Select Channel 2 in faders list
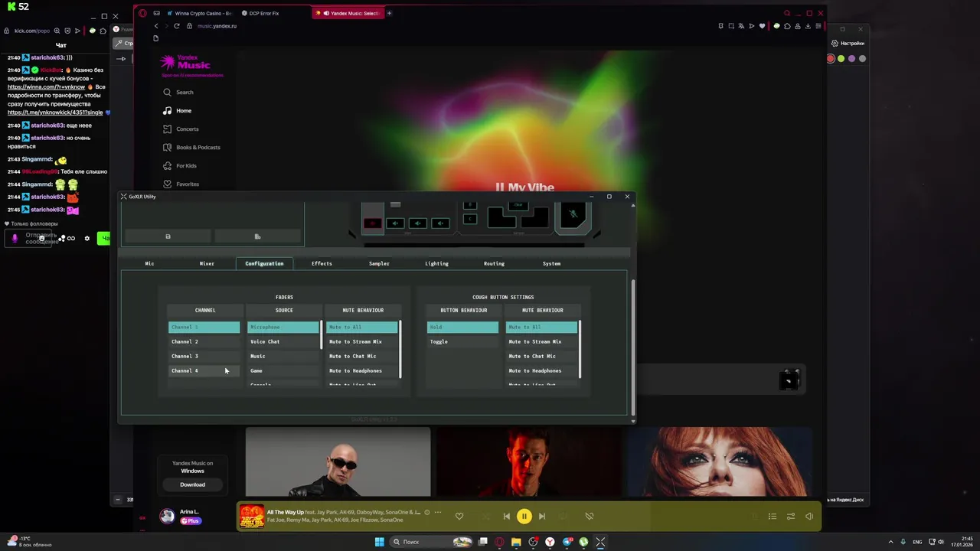The image size is (980, 551). [204, 342]
